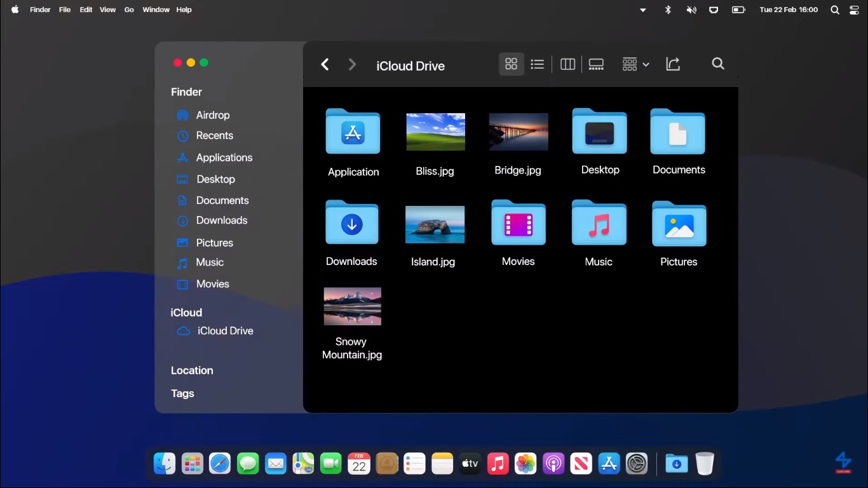Toggle mute via menu bar volume icon
The height and width of the screenshot is (488, 868).
point(691,10)
